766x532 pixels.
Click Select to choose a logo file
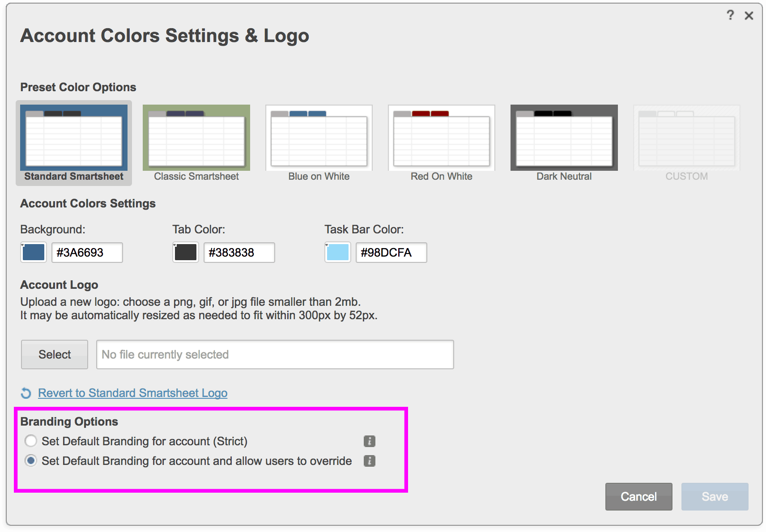55,355
